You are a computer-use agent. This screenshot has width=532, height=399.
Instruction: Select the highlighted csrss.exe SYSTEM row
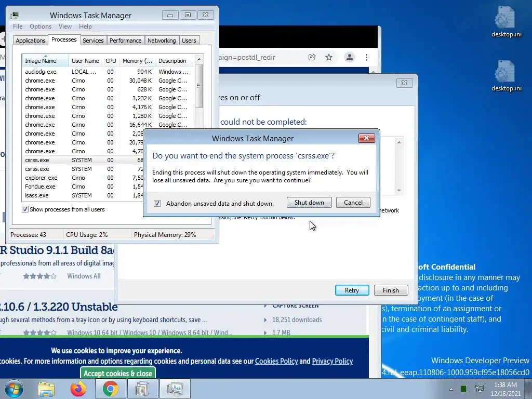click(x=83, y=160)
